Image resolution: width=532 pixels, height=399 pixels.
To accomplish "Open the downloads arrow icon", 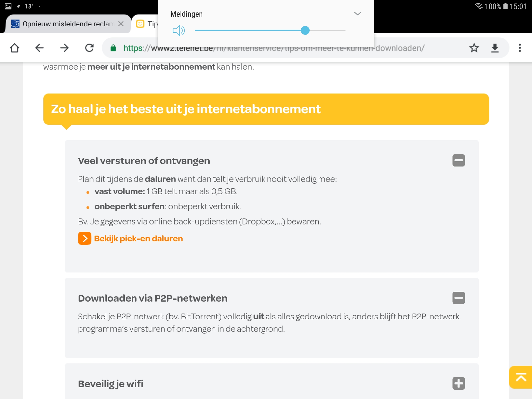I will pos(495,48).
